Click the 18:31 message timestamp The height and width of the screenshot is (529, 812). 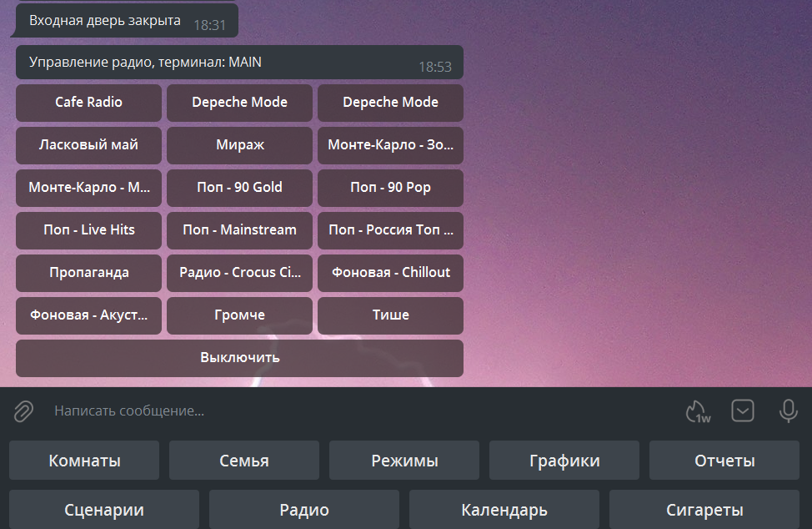click(210, 25)
